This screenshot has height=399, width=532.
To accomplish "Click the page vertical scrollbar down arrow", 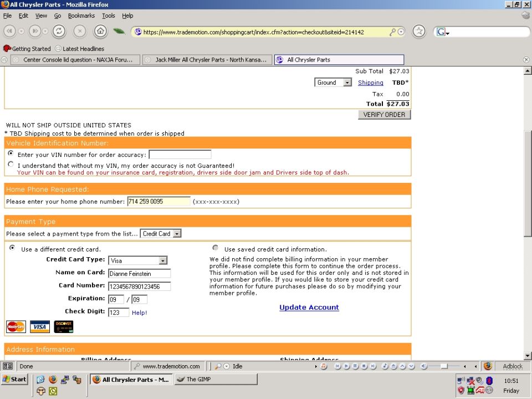I will (x=528, y=356).
